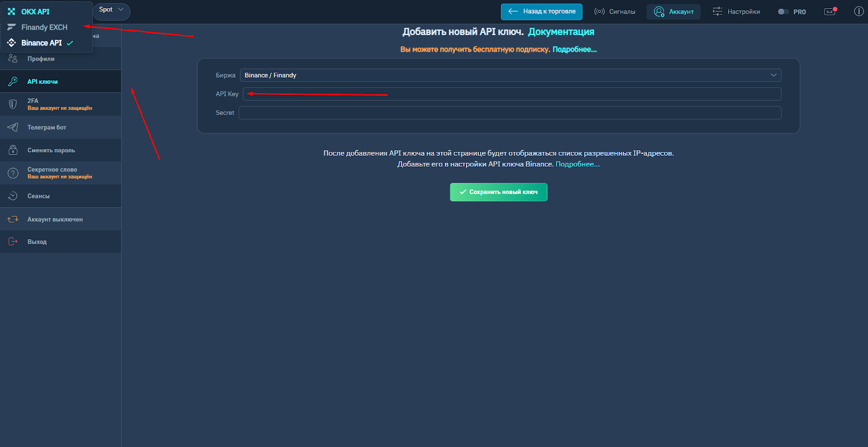The image size is (868, 447).
Task: Open the Документация link
Action: pyautogui.click(x=561, y=32)
